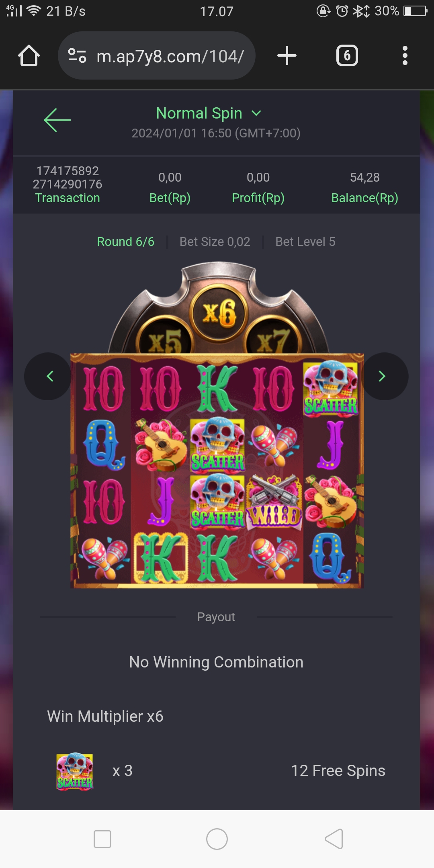The height and width of the screenshot is (868, 434).
Task: Tap the Android recent apps square
Action: [x=102, y=839]
